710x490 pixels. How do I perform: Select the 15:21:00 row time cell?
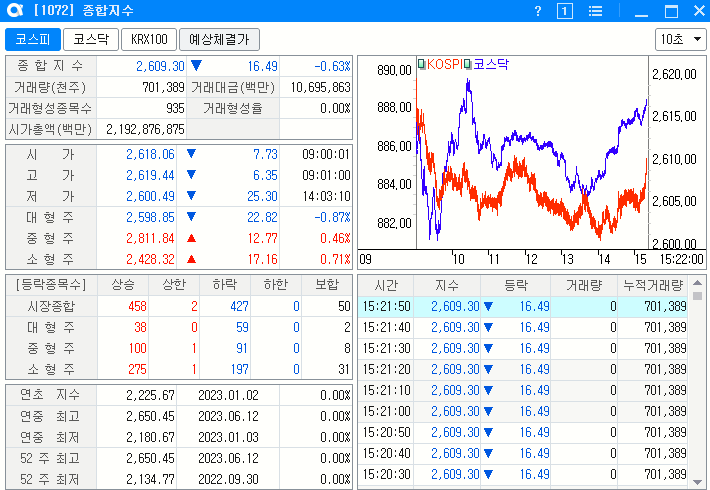click(386, 411)
